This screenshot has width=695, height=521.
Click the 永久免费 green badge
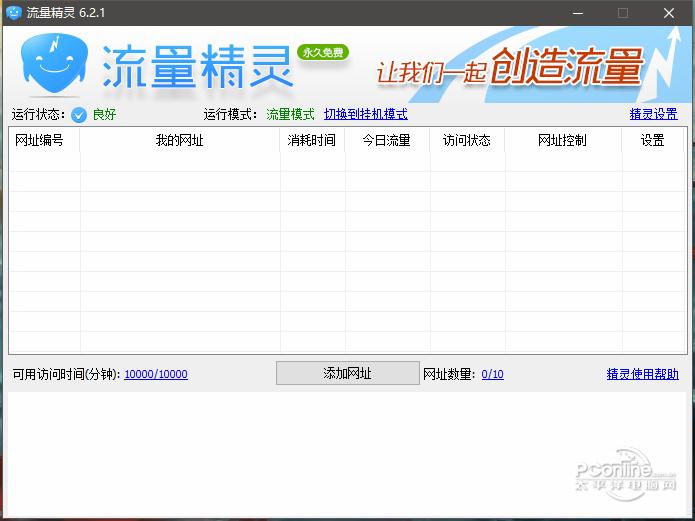click(323, 53)
